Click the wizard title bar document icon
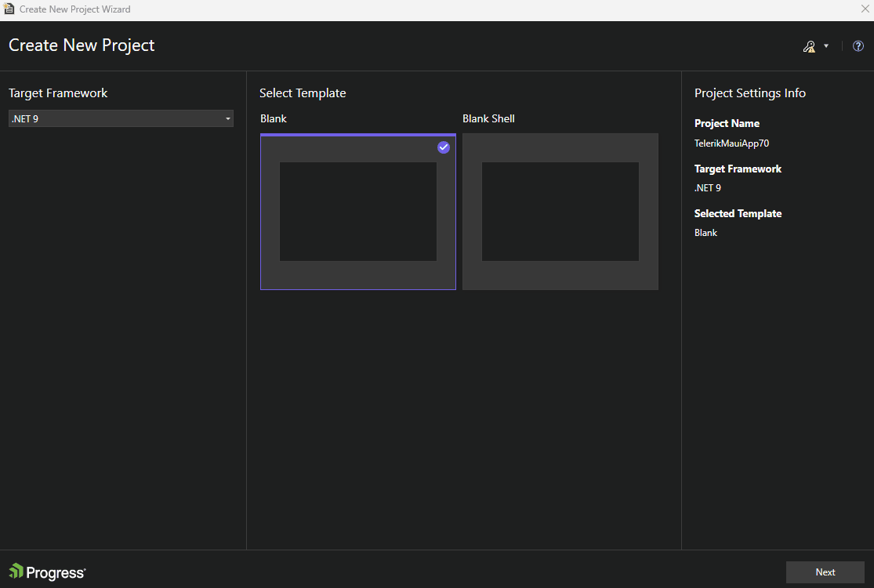874x588 pixels. [9, 9]
